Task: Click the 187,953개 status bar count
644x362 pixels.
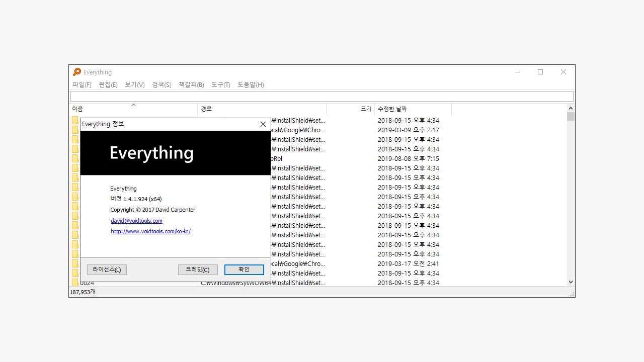Action: (x=83, y=292)
